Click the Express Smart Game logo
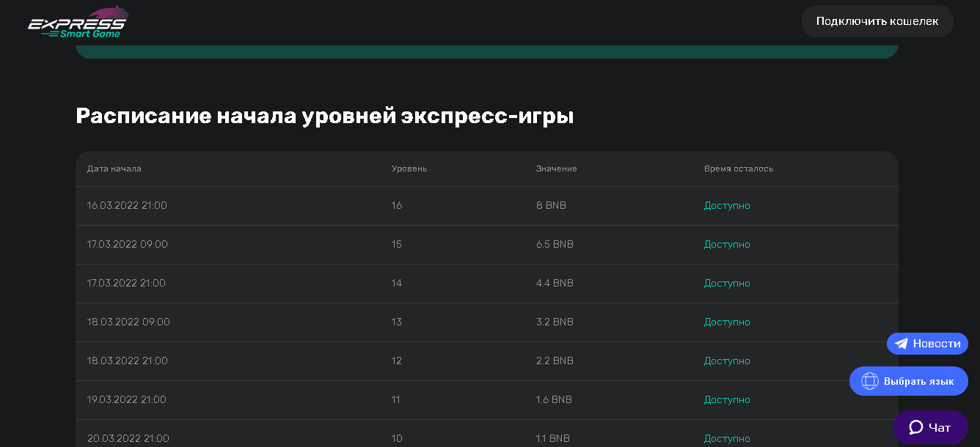980x447 pixels. pyautogui.click(x=76, y=22)
